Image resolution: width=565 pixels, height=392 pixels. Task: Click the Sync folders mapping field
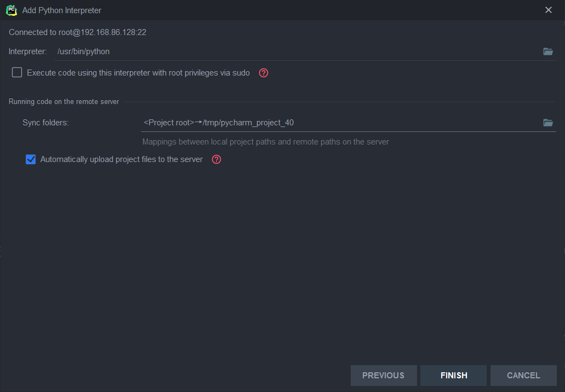(x=340, y=123)
